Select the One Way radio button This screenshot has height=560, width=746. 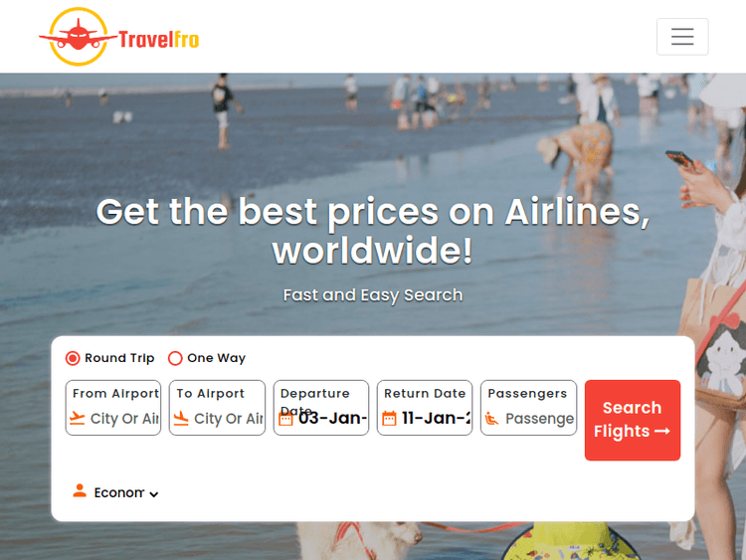[x=175, y=358]
